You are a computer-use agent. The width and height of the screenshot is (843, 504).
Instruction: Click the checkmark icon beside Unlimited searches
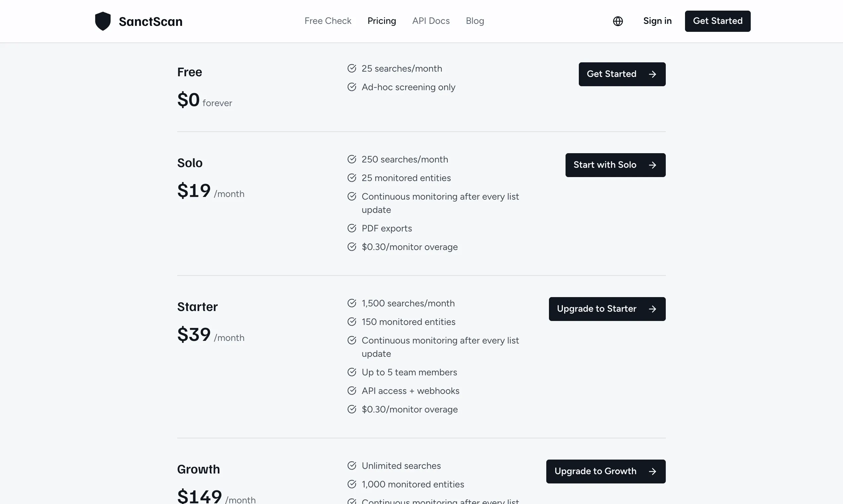click(352, 465)
